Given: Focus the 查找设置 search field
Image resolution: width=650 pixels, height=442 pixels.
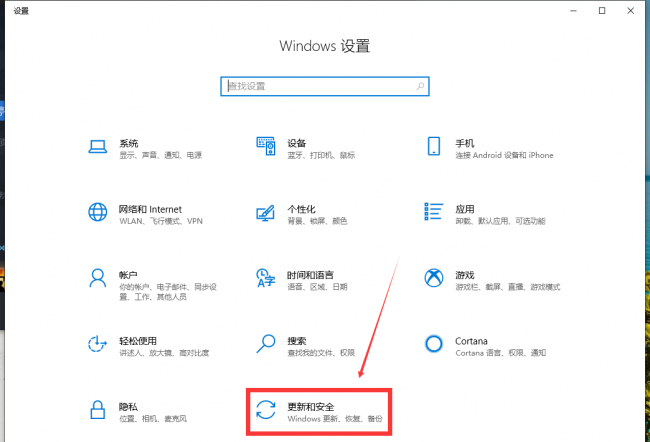Looking at the screenshot, I should point(325,86).
